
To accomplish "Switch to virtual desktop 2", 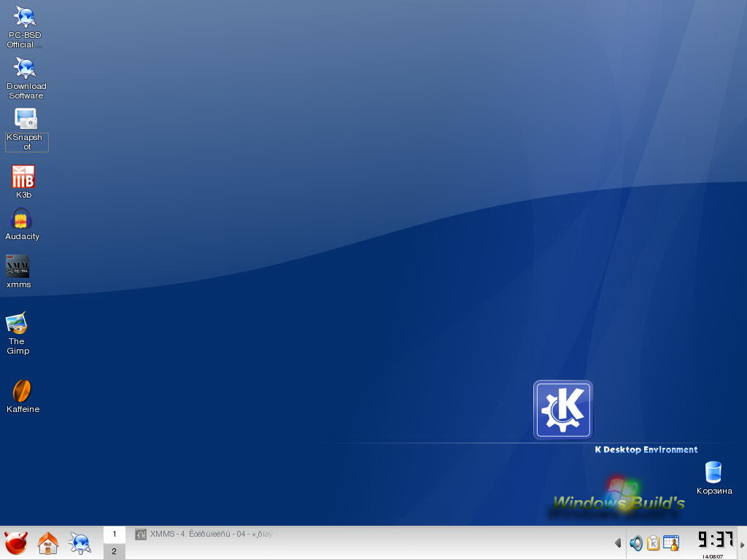I will [115, 551].
